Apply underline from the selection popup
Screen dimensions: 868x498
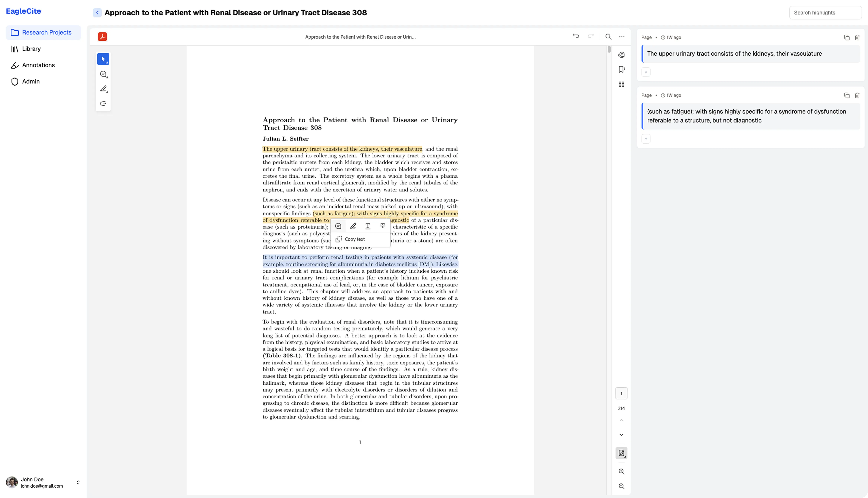point(368,226)
